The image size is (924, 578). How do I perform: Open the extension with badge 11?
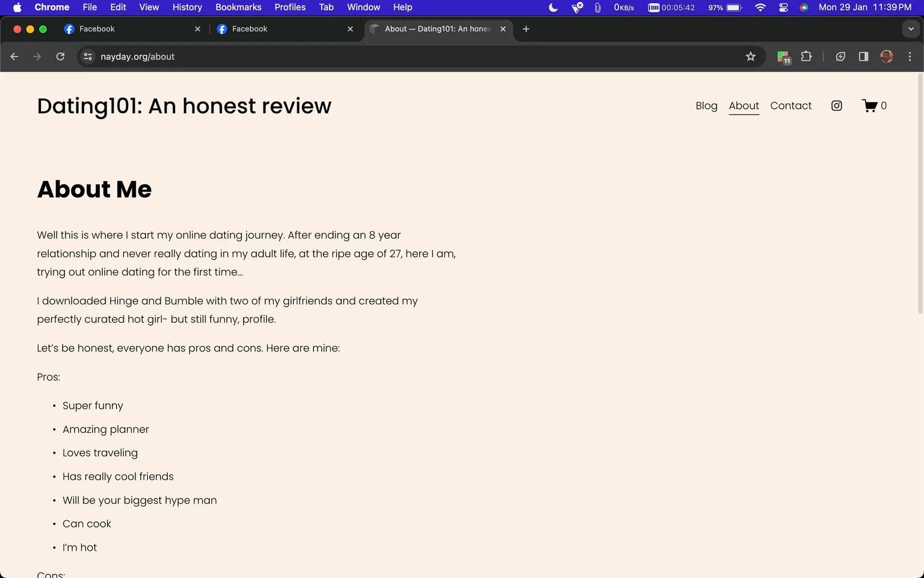[x=783, y=57]
